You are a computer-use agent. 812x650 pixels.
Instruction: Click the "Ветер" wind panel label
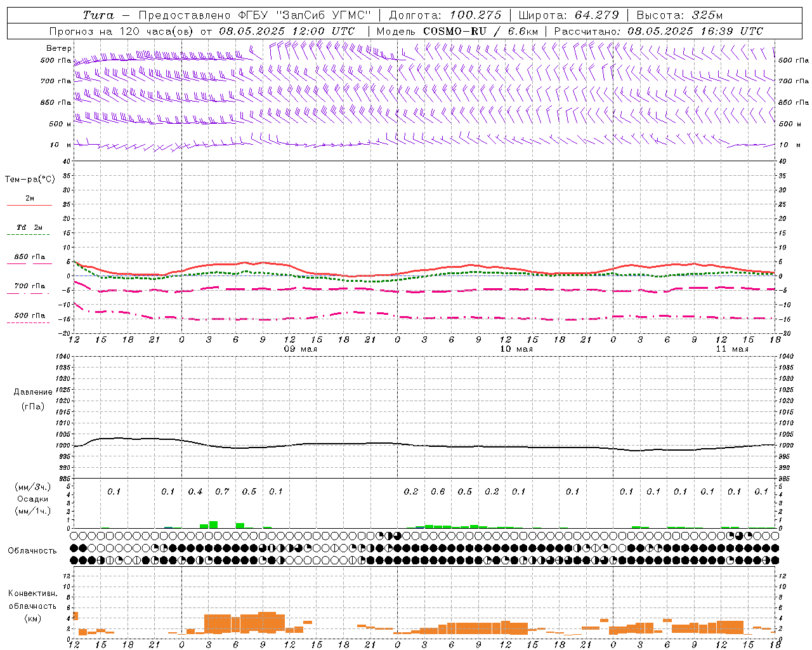(x=58, y=48)
